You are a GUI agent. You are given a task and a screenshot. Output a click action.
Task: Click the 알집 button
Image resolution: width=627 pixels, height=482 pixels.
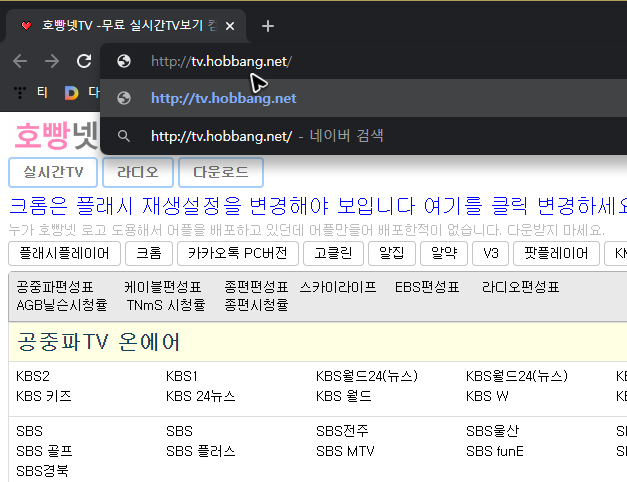391,253
